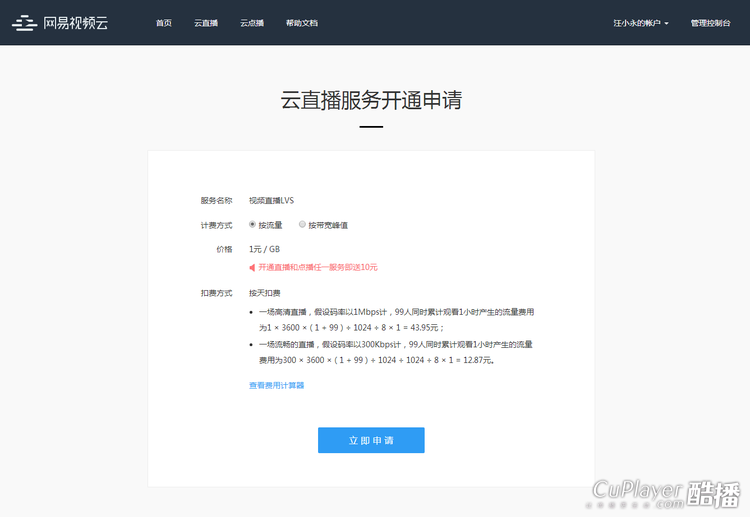Open the 汪小永的帐户 account dropdown
Image resolution: width=750 pixels, height=517 pixels.
point(640,23)
